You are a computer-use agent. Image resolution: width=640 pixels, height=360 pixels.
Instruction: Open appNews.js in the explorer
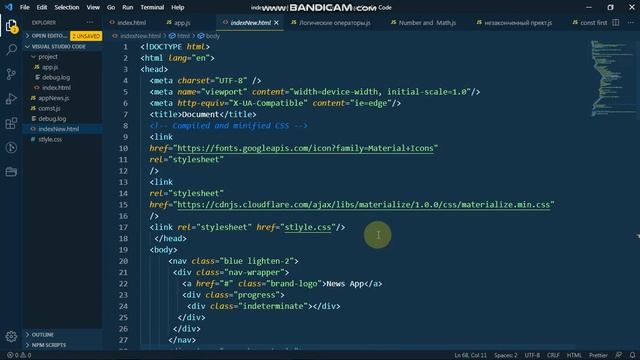53,98
